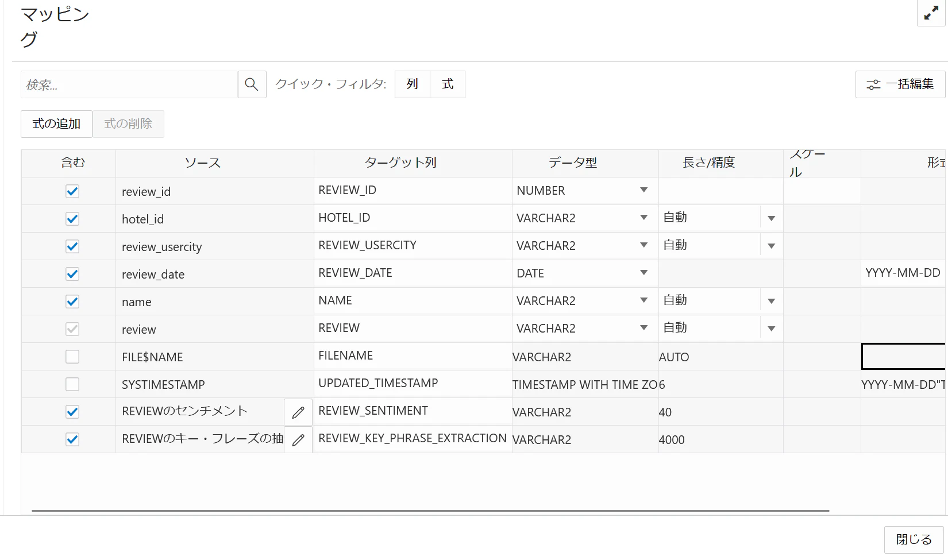Expand the mapping panel to full screen

coord(931,13)
